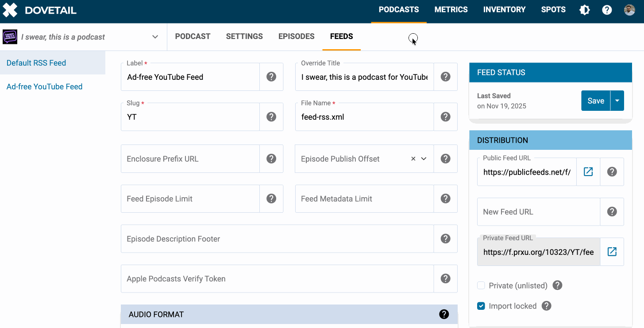Open Public Feed URL in new tab
Viewport: 644px width, 328px height.
point(588,172)
